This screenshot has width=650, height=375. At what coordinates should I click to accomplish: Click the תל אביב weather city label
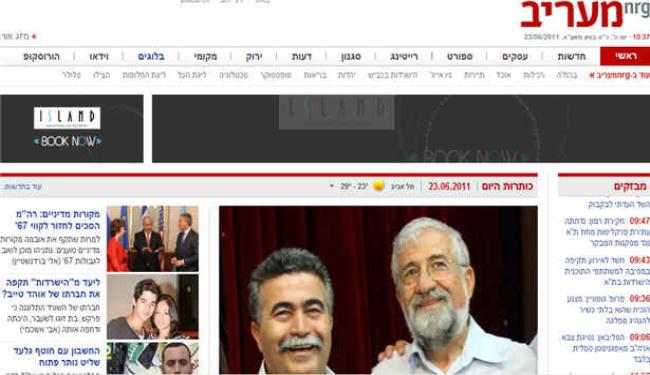[402, 186]
